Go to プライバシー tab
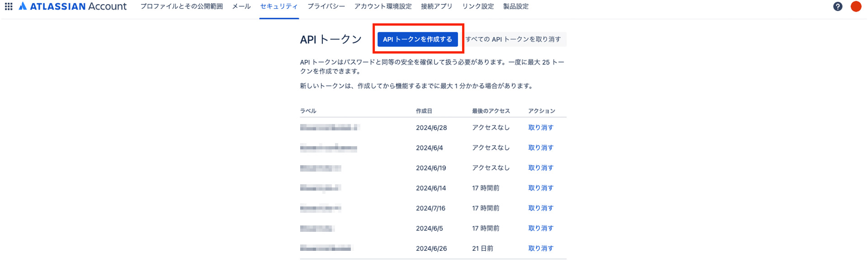This screenshot has height=273, width=868. click(x=326, y=6)
